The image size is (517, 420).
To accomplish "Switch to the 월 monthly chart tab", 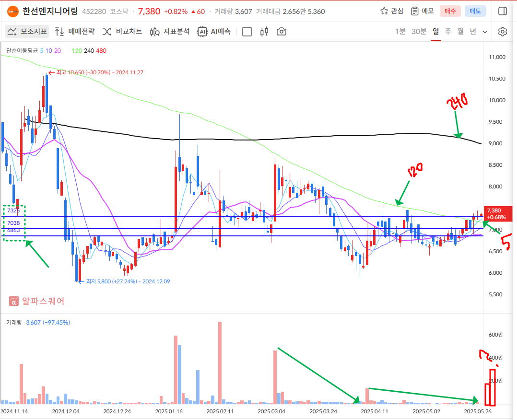I will pos(460,32).
